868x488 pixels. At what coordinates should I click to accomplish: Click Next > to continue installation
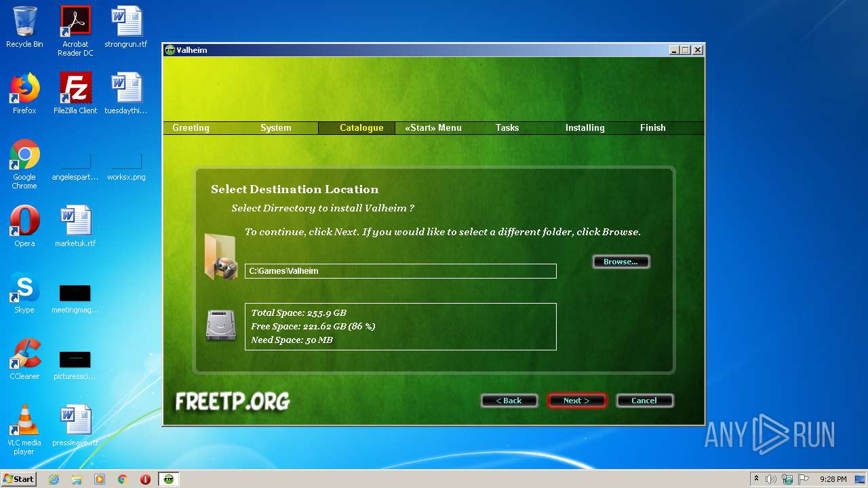(576, 401)
